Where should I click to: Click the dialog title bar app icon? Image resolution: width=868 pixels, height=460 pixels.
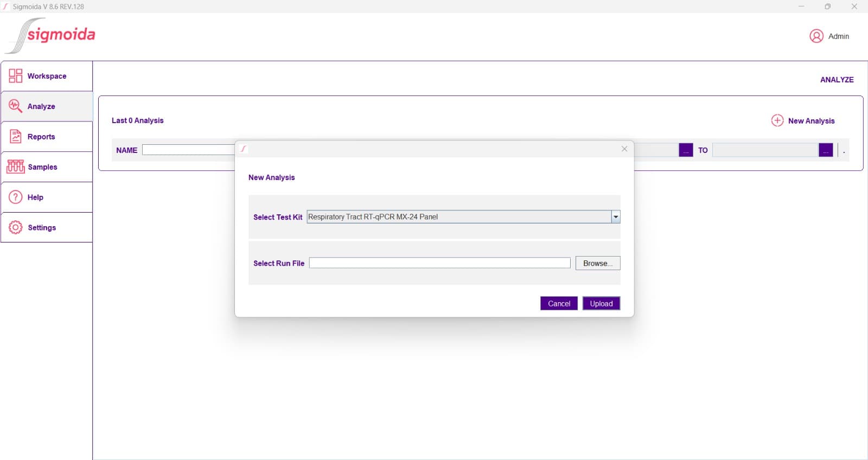pos(244,149)
